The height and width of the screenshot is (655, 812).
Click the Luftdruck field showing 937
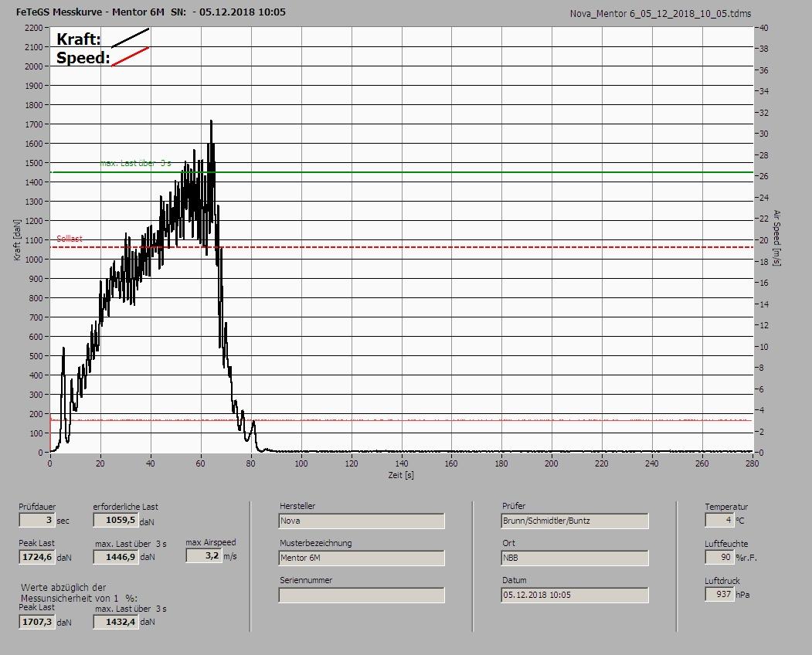(719, 595)
